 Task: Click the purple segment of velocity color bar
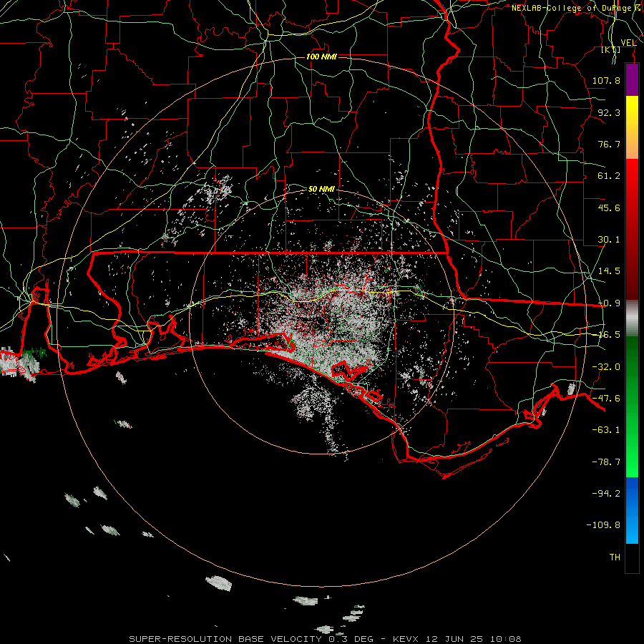[632, 80]
